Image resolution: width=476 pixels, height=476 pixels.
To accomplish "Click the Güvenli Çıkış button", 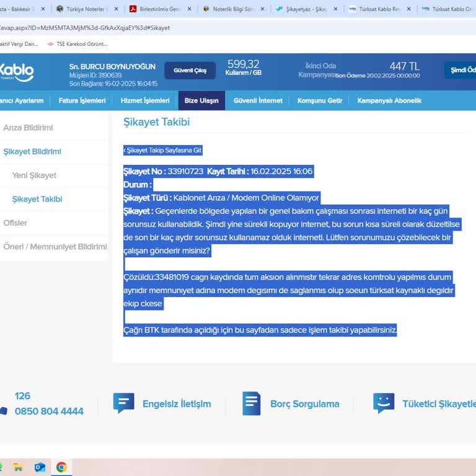I will (x=190, y=71).
